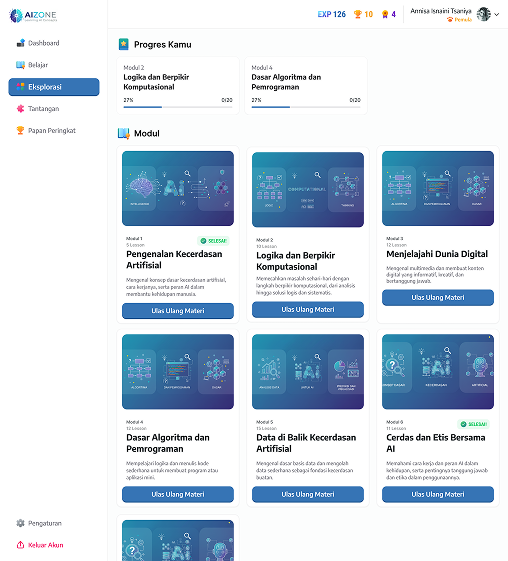
Task: Click the user avatar picture
Action: (x=484, y=14)
